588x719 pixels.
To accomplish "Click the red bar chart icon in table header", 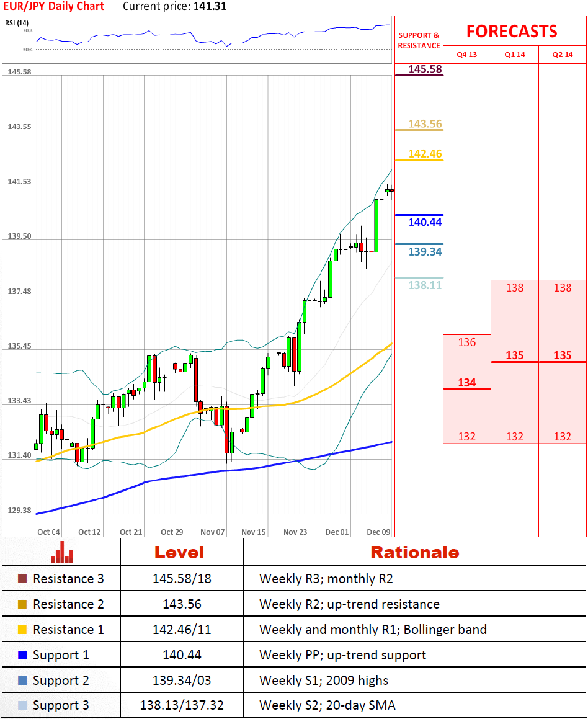I will click(62, 552).
